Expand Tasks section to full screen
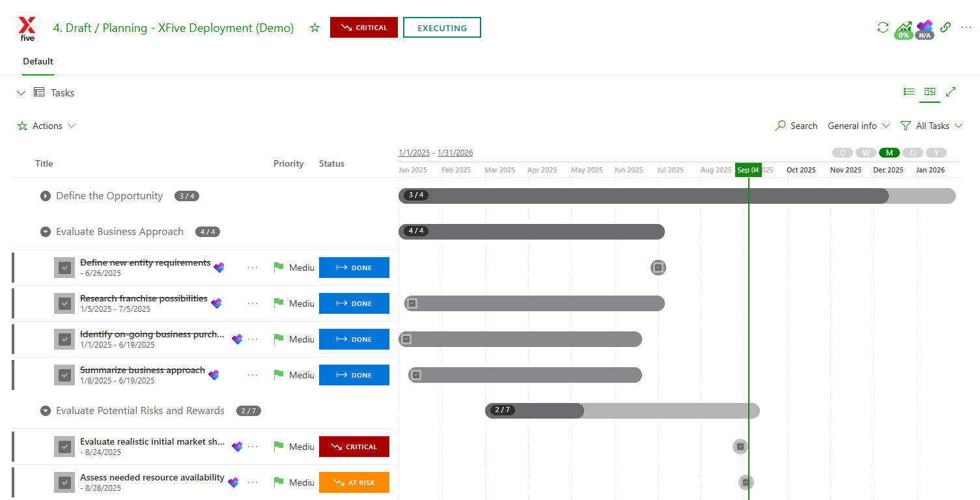980x500 pixels. click(951, 92)
